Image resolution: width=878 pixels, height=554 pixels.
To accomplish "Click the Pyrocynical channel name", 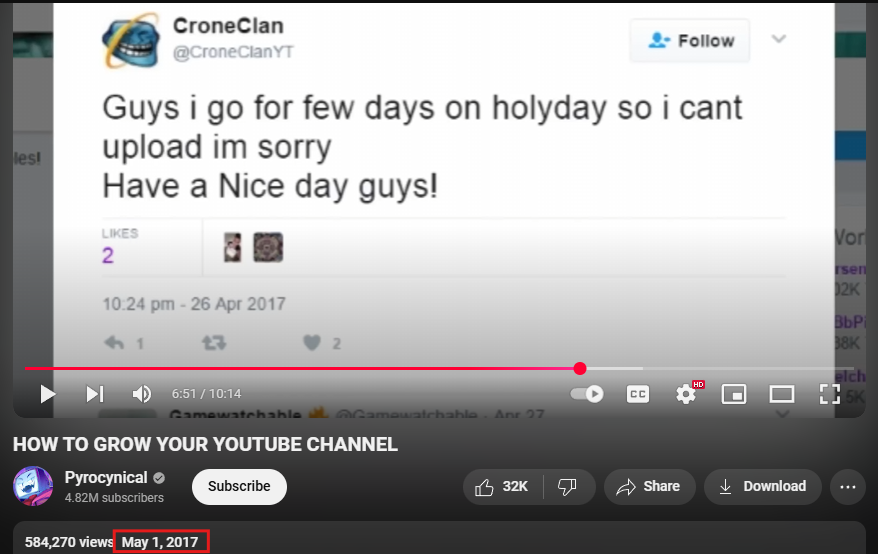I will pyautogui.click(x=106, y=478).
